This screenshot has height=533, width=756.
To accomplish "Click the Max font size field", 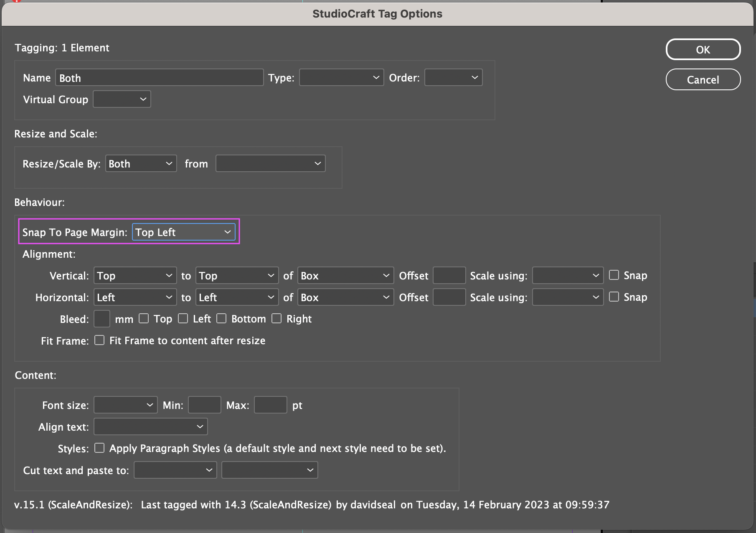I will tap(270, 405).
